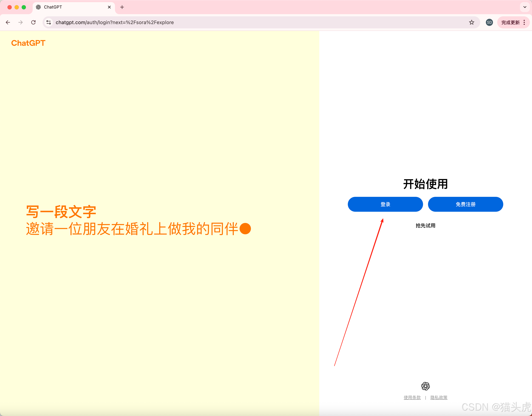The width and height of the screenshot is (532, 416).
Task: Click the browser back arrow
Action: [x=8, y=22]
